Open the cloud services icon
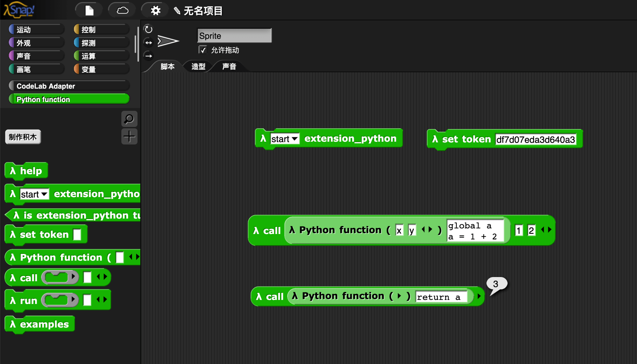Viewport: 637px width, 364px height. pyautogui.click(x=121, y=10)
